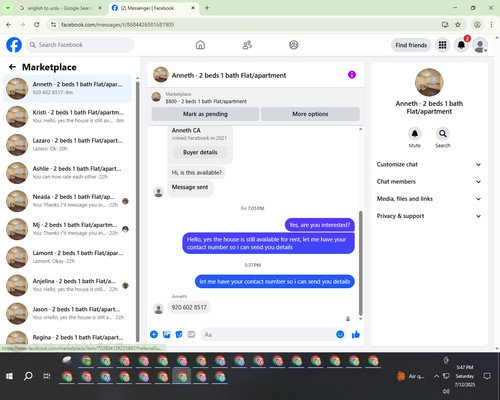Open the Kristi conversation

(x=67, y=117)
